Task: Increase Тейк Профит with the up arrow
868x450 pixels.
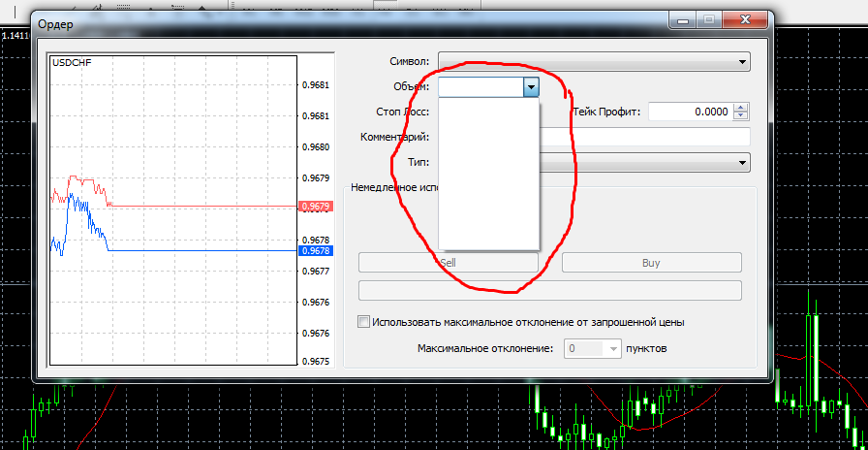Action: [x=741, y=108]
